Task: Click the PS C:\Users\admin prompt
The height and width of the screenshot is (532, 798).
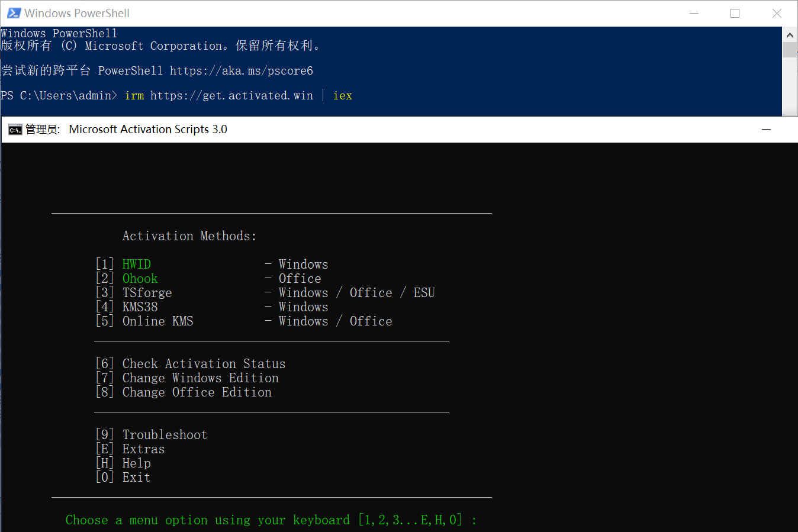Action: 59,95
